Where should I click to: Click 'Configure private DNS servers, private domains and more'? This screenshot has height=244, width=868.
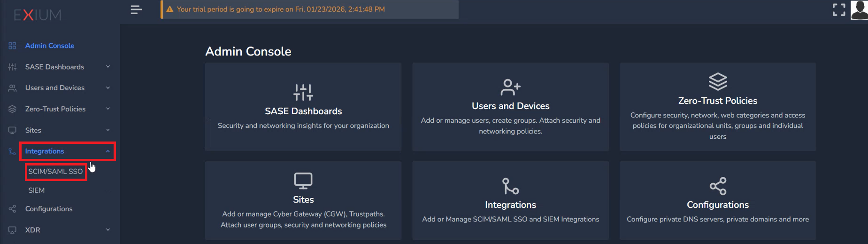click(x=718, y=220)
